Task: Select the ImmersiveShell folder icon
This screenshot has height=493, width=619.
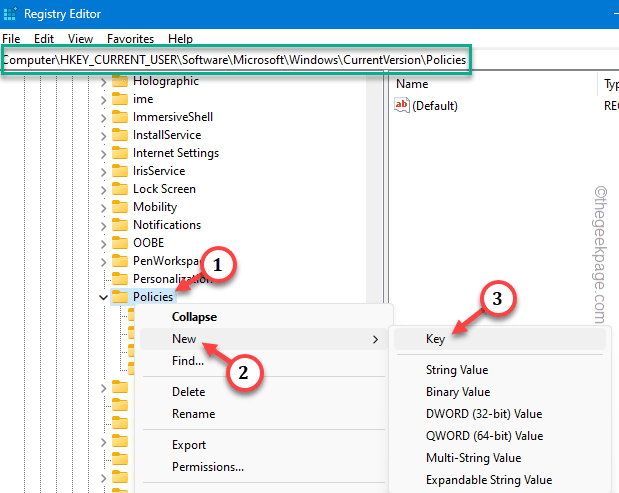Action: pyautogui.click(x=120, y=117)
